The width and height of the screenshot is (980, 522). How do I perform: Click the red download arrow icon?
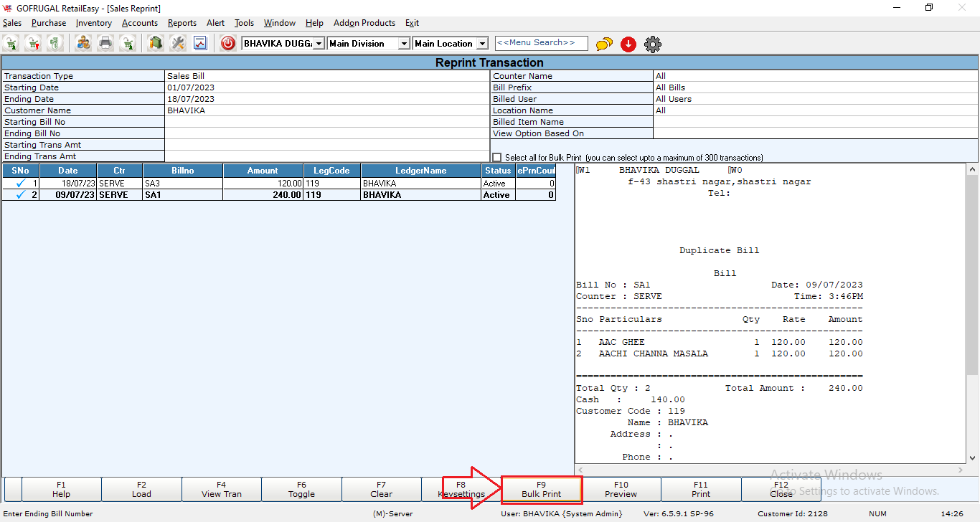(628, 44)
